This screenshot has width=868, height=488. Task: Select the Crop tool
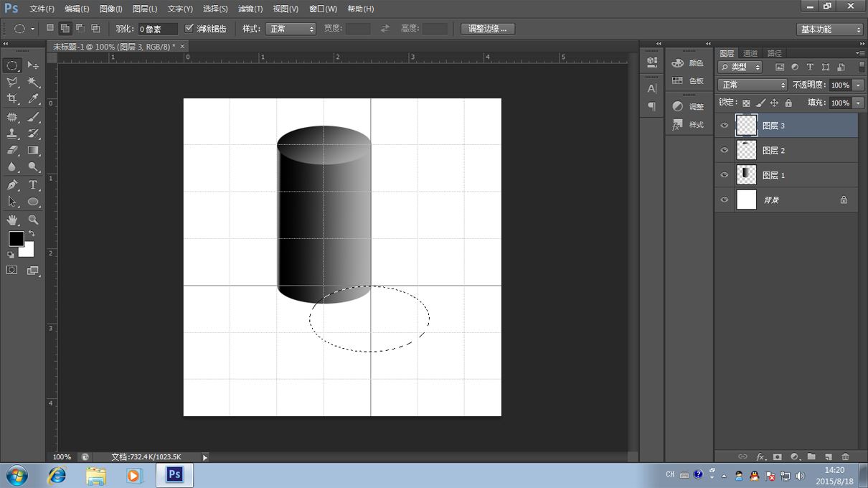pyautogui.click(x=12, y=100)
